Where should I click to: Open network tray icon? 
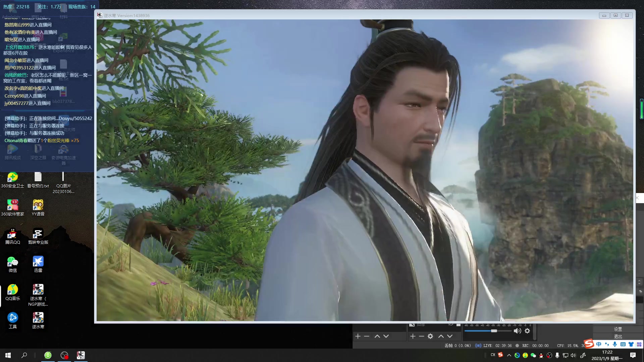pyautogui.click(x=566, y=355)
